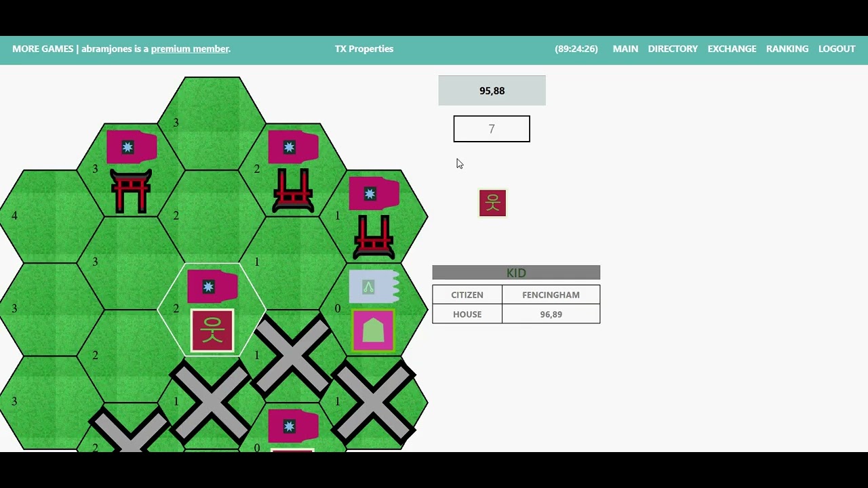The height and width of the screenshot is (488, 868).
Task: Click the gray X in hex numbered 1 at bottom center
Action: click(x=212, y=401)
